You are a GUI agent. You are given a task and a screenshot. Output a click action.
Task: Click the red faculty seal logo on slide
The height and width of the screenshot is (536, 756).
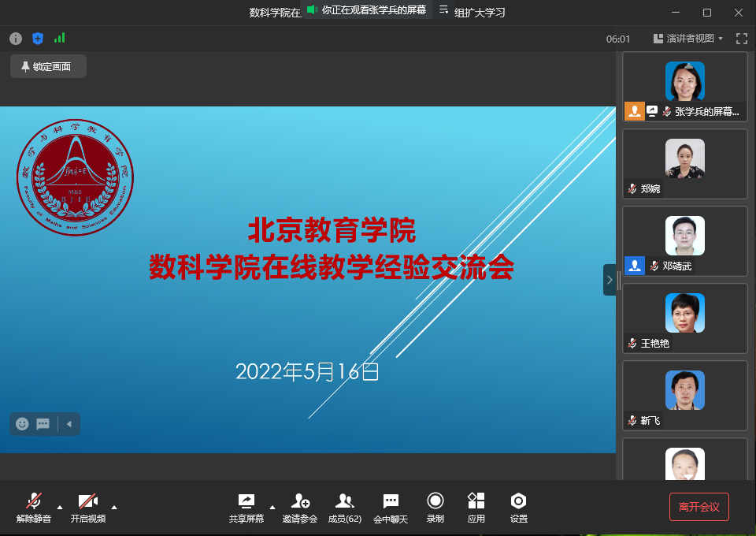[76, 177]
